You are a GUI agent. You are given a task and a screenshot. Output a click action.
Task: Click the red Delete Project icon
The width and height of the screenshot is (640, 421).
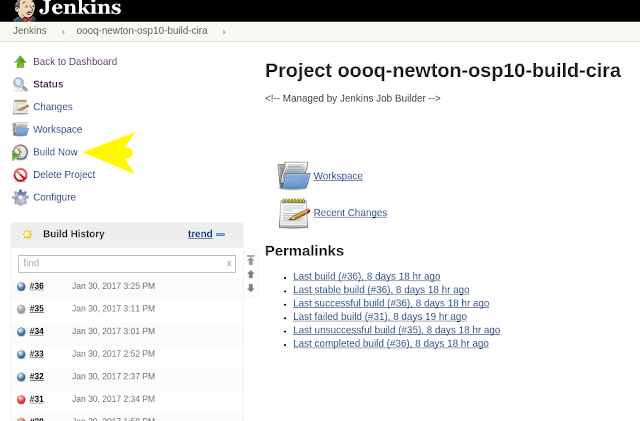[x=20, y=175]
